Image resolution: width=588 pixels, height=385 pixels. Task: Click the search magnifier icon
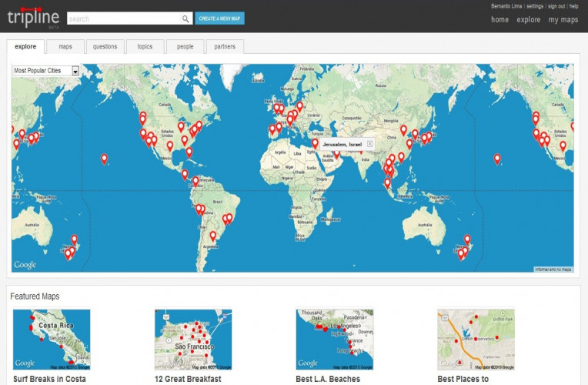(x=185, y=18)
